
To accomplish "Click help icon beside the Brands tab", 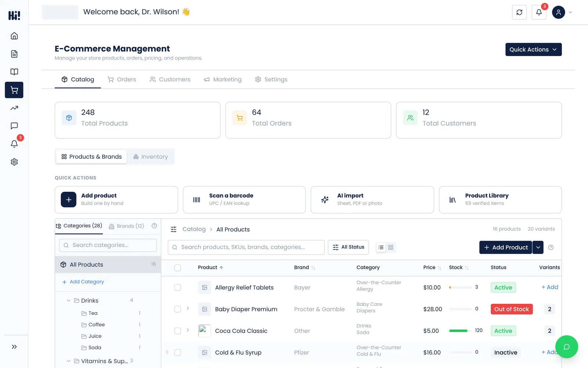I will (154, 226).
